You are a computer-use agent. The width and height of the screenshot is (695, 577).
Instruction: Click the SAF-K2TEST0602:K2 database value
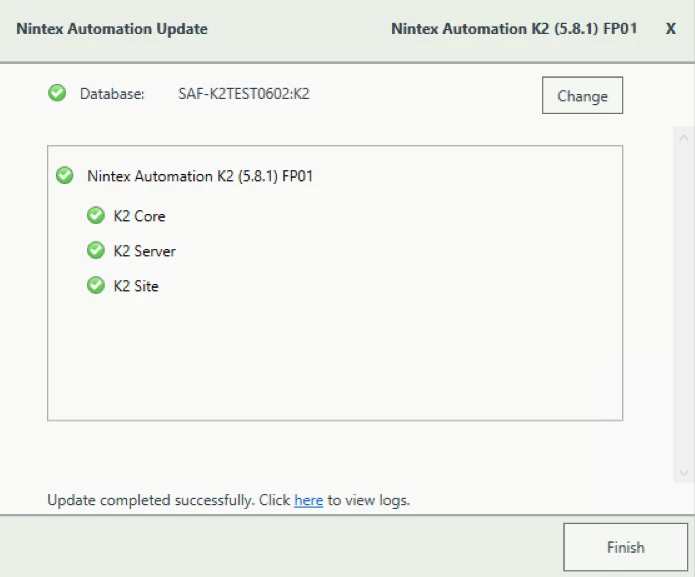244,94
